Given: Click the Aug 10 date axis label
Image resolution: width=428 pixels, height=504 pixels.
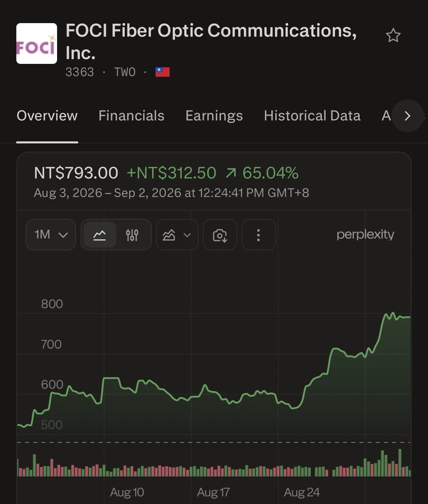Looking at the screenshot, I should tap(127, 492).
